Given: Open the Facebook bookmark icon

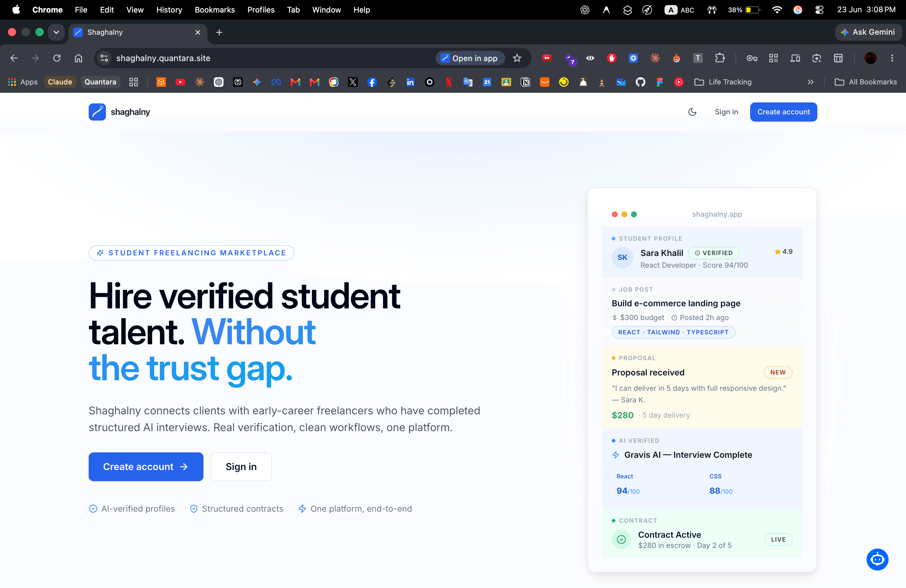Looking at the screenshot, I should coord(372,82).
